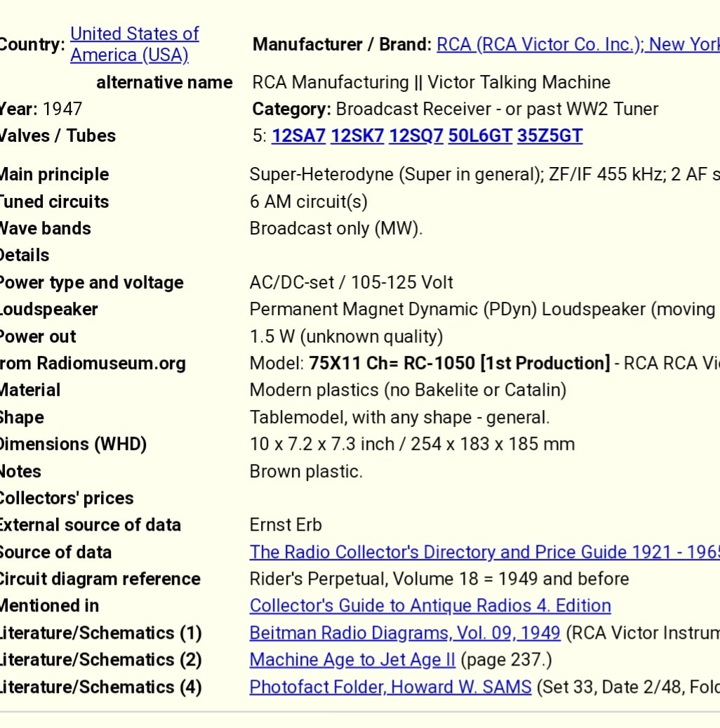Screen dimensions: 720x728
Task: Open the 12SK7 tube link
Action: [357, 135]
